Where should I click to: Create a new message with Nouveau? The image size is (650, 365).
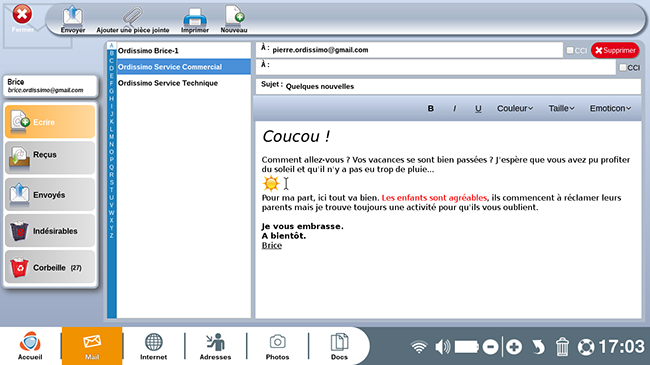[x=234, y=19]
